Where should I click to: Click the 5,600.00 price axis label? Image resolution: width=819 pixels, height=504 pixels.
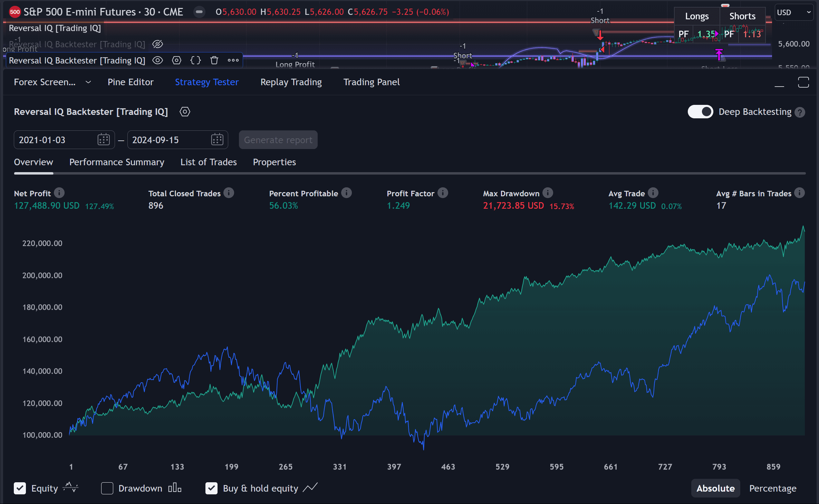click(794, 44)
